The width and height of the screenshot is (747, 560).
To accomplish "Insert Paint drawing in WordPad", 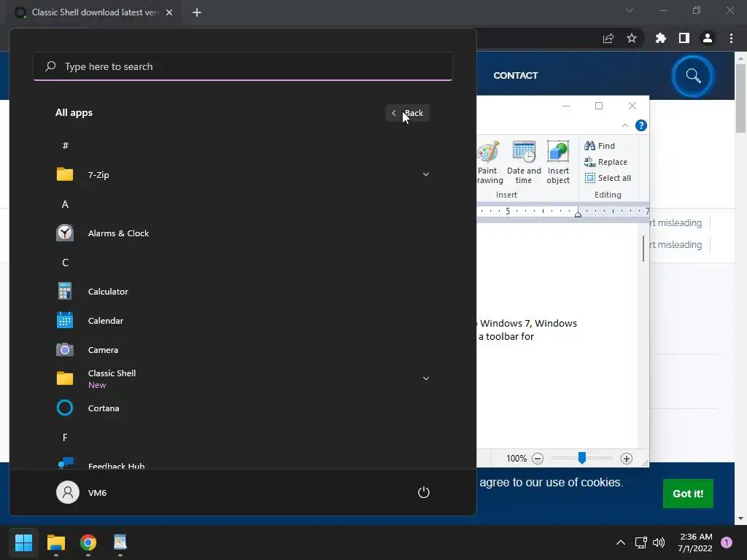I will (489, 163).
